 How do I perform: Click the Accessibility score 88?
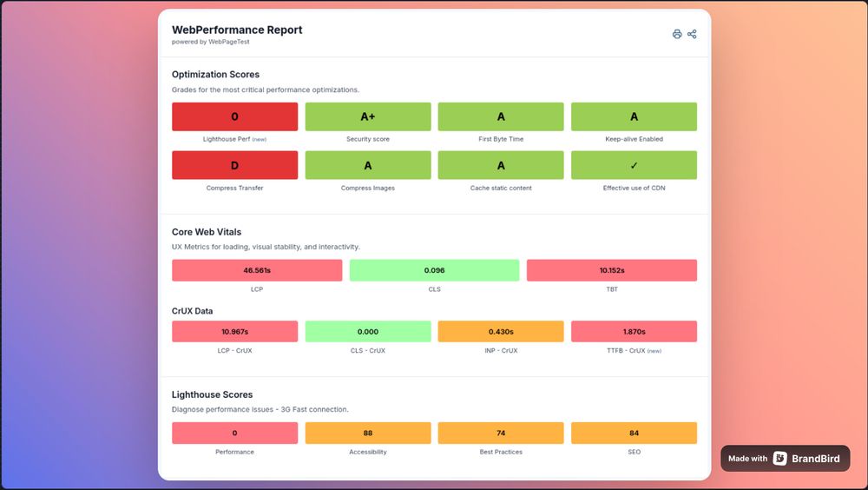point(367,433)
